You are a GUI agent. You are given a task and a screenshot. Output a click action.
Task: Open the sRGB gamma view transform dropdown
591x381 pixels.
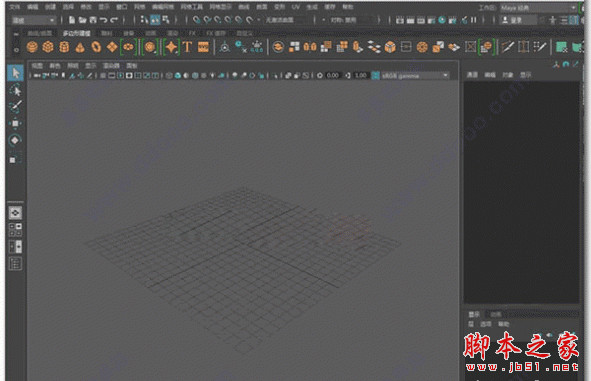point(415,75)
